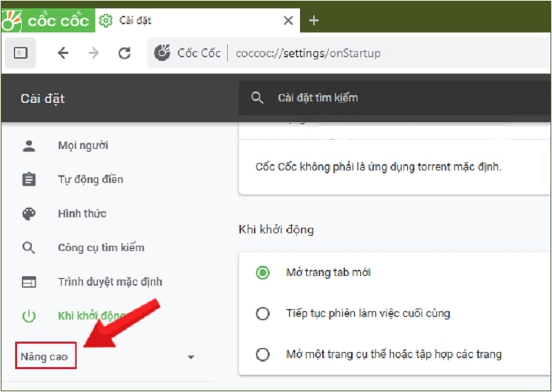Click the dropdown arrow beside Nâng cao
552x392 pixels.
(191, 357)
